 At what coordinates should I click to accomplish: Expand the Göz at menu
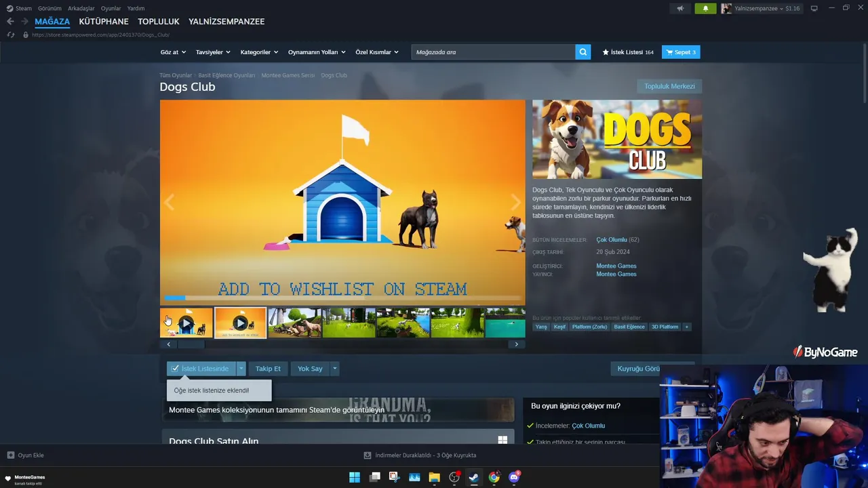(x=172, y=52)
